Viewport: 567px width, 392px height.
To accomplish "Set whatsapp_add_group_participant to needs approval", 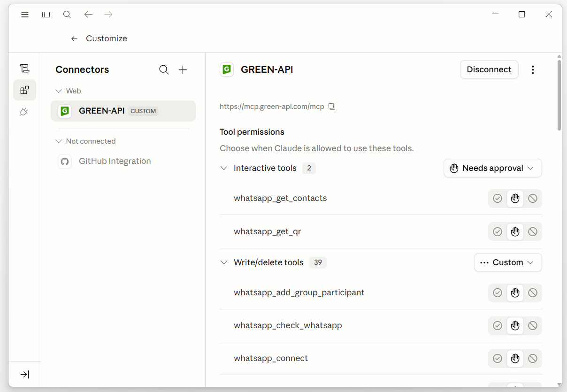I will (515, 293).
